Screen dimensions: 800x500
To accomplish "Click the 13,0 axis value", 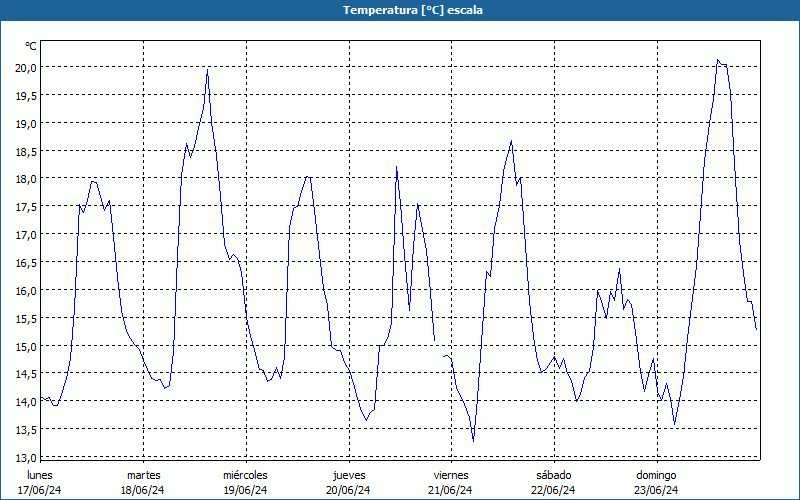I will [x=26, y=457].
